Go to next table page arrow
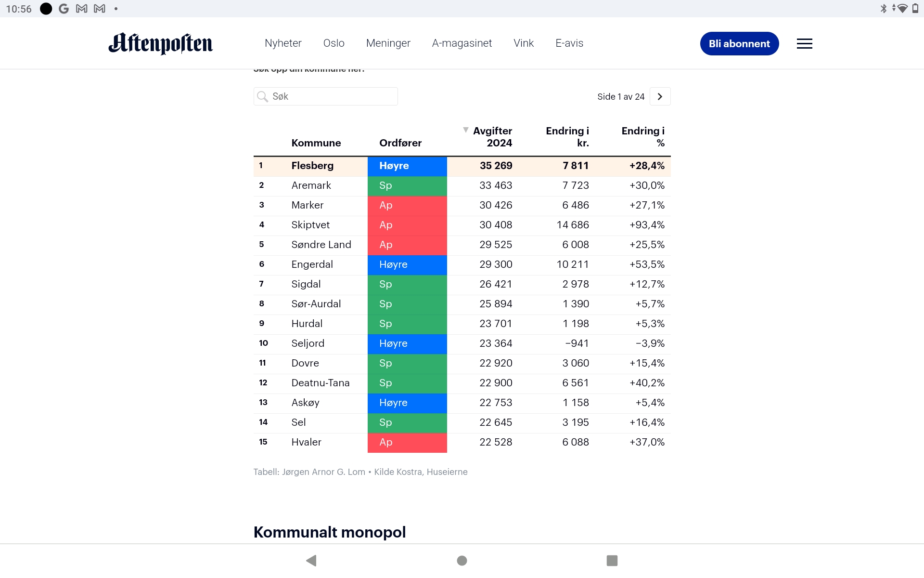The image size is (924, 578). [x=660, y=96]
